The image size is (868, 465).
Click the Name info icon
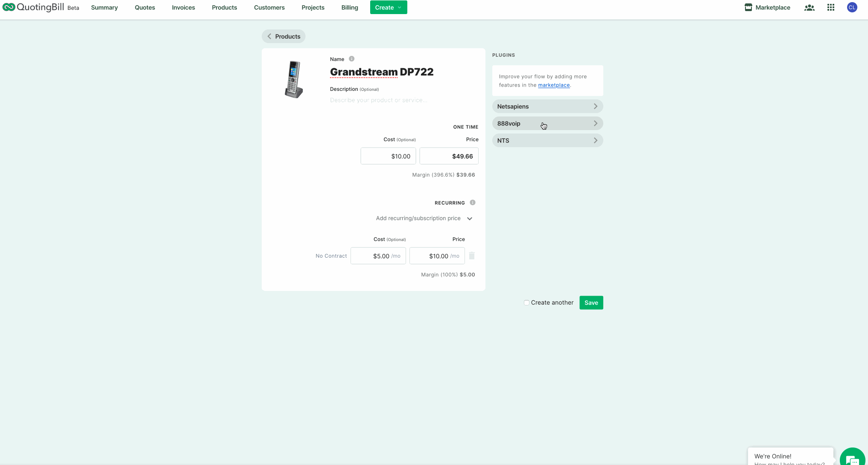pyautogui.click(x=351, y=59)
